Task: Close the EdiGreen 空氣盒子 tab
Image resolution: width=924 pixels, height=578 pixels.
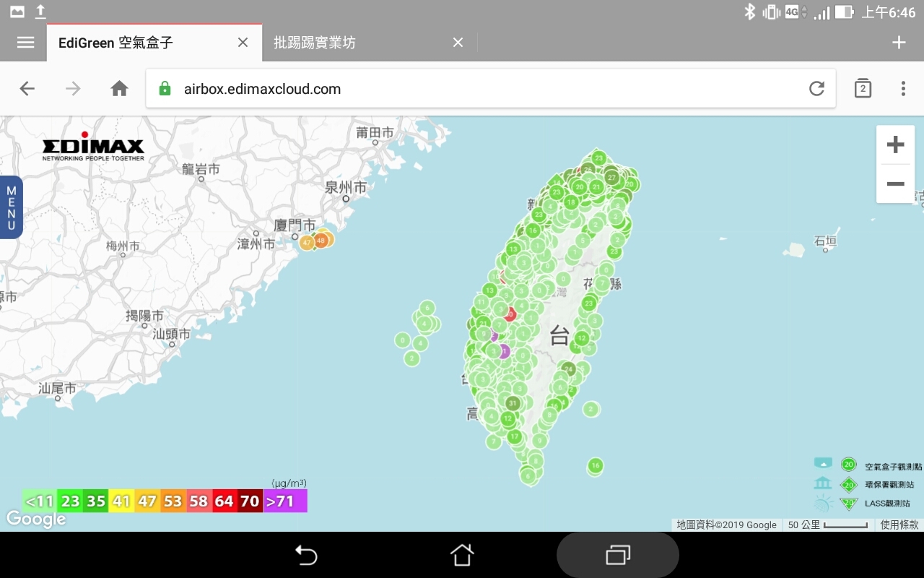Action: click(243, 43)
